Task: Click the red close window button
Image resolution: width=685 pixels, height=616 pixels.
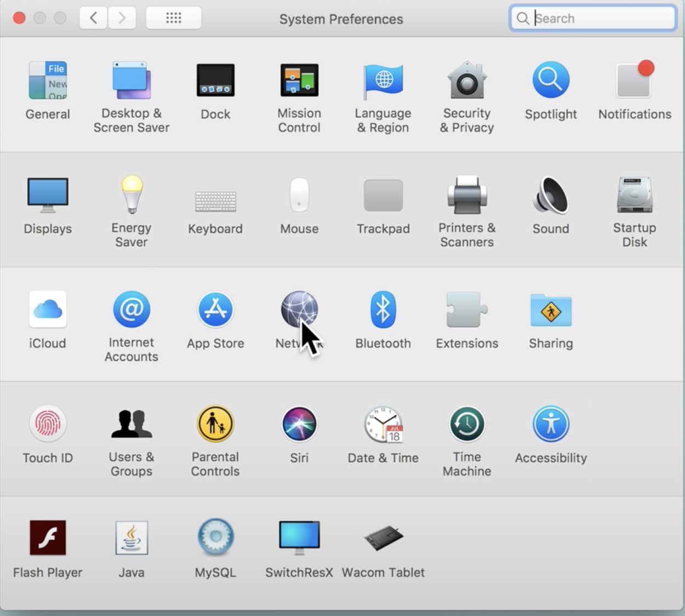Action: pos(19,18)
